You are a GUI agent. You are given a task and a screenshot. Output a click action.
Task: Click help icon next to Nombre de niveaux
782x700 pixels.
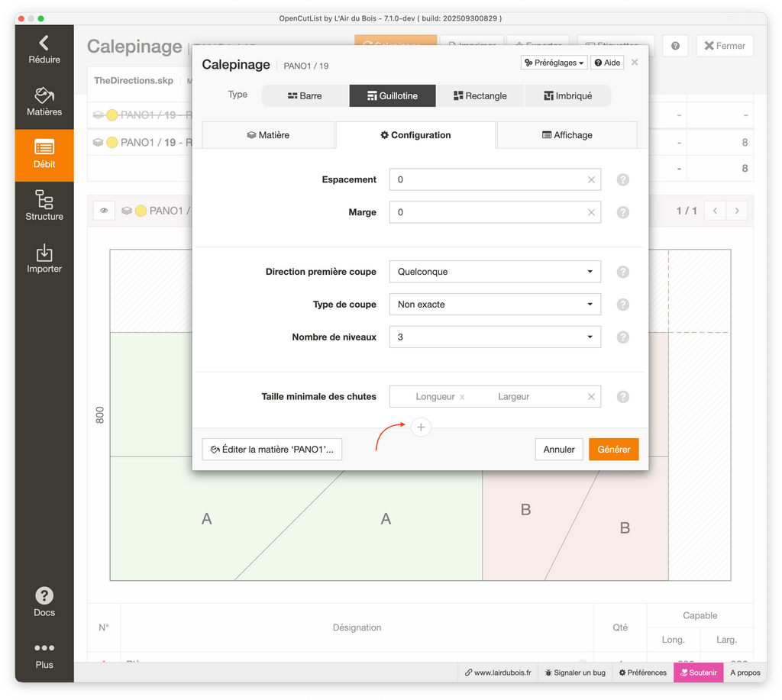622,337
